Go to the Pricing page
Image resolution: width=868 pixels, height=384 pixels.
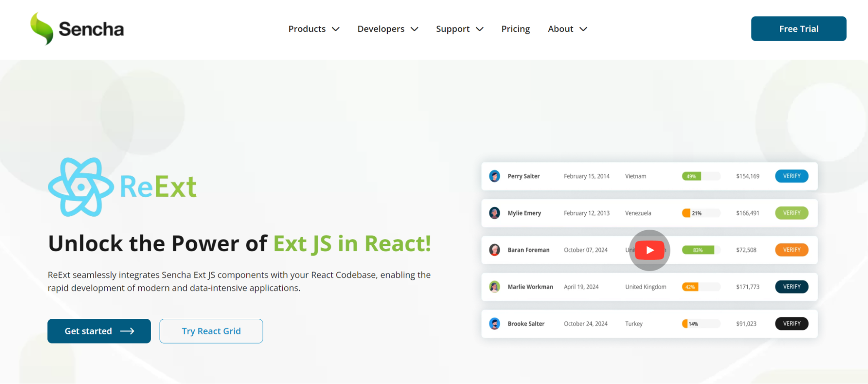[x=516, y=29]
